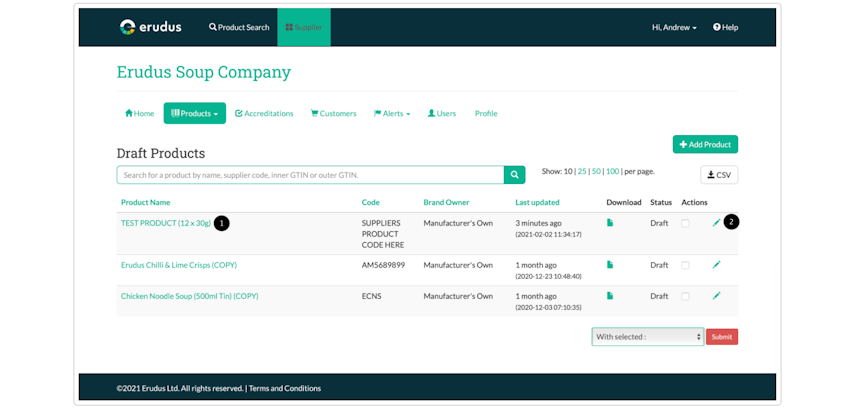The width and height of the screenshot is (858, 412).
Task: Download the CSV export
Action: pos(719,175)
